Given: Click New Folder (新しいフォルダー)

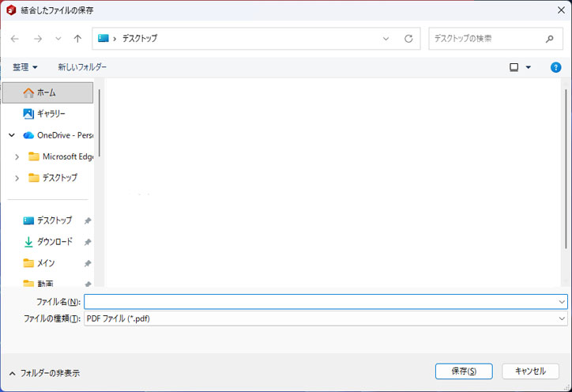Looking at the screenshot, I should coord(82,67).
